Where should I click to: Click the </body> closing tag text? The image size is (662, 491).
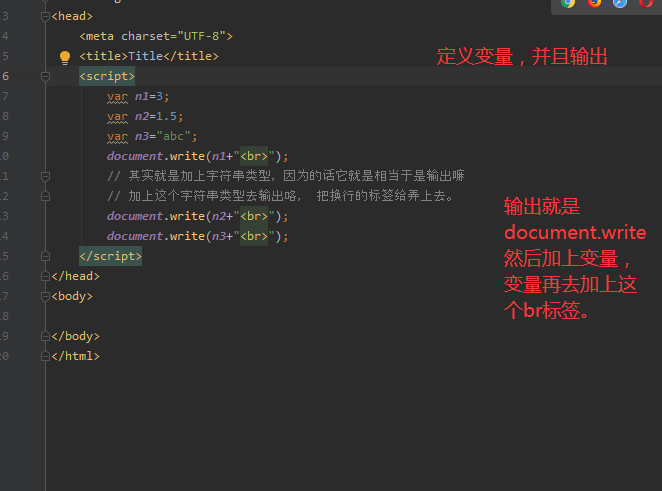click(76, 336)
